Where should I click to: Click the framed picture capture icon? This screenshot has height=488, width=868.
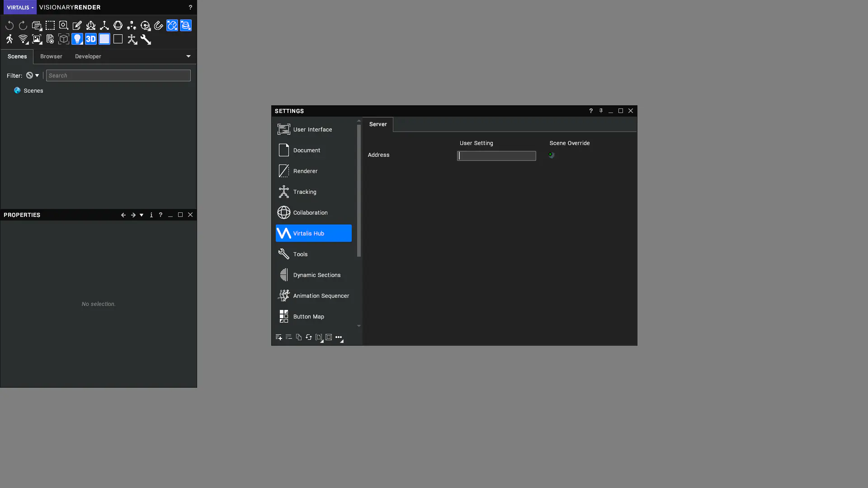pos(37,39)
